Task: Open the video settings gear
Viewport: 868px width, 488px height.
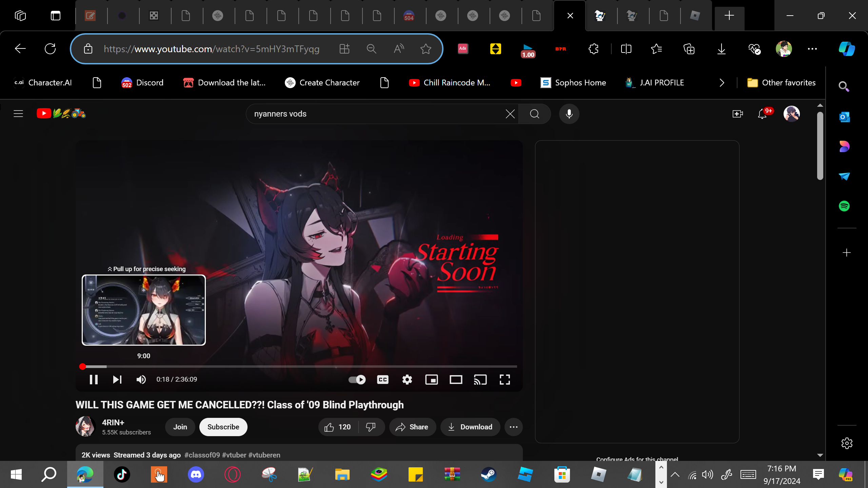Action: 407,380
